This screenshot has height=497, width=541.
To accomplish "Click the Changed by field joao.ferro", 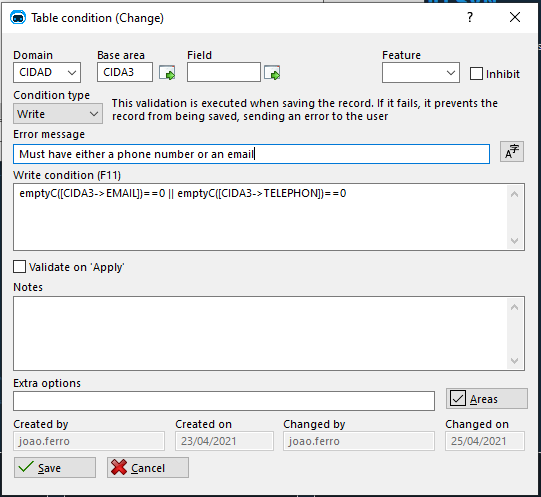I will coord(359,441).
